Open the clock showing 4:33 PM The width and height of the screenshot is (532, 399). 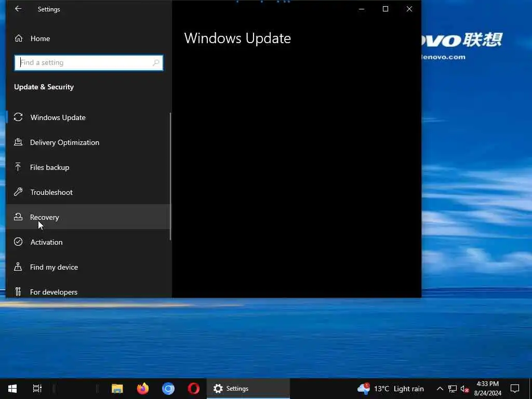coord(487,389)
